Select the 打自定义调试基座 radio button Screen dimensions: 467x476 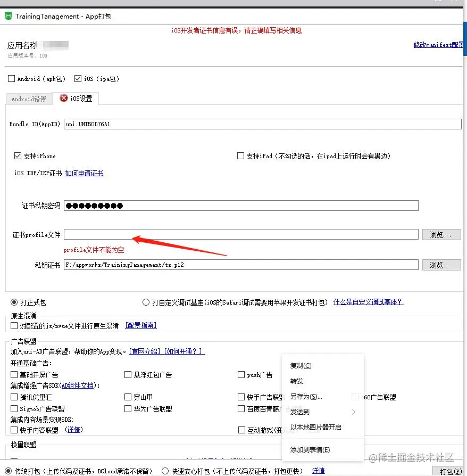146,302
